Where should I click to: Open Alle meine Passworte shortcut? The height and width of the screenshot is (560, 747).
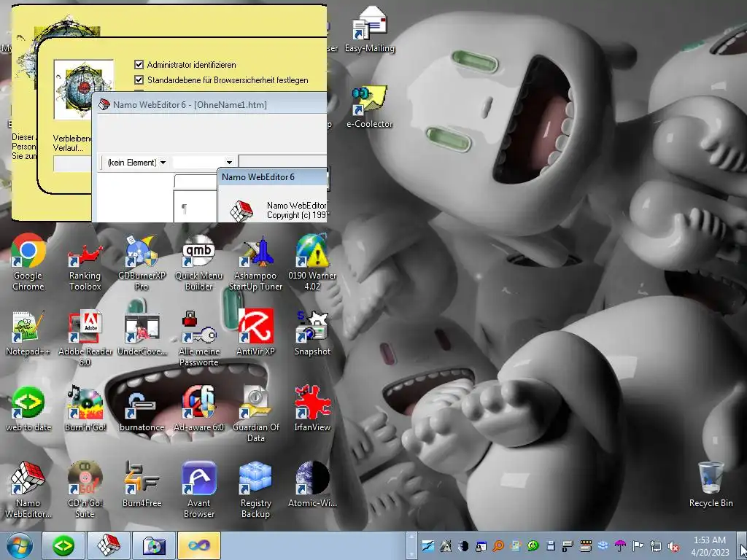(198, 337)
